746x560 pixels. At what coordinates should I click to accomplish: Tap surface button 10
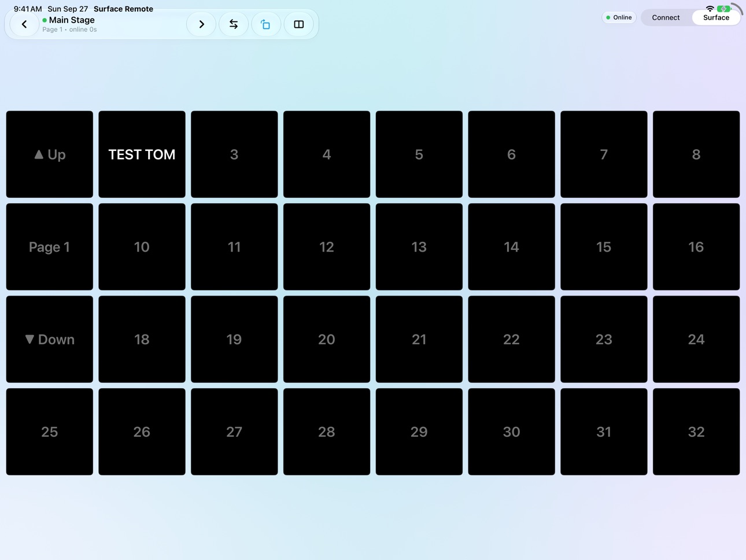point(142,247)
